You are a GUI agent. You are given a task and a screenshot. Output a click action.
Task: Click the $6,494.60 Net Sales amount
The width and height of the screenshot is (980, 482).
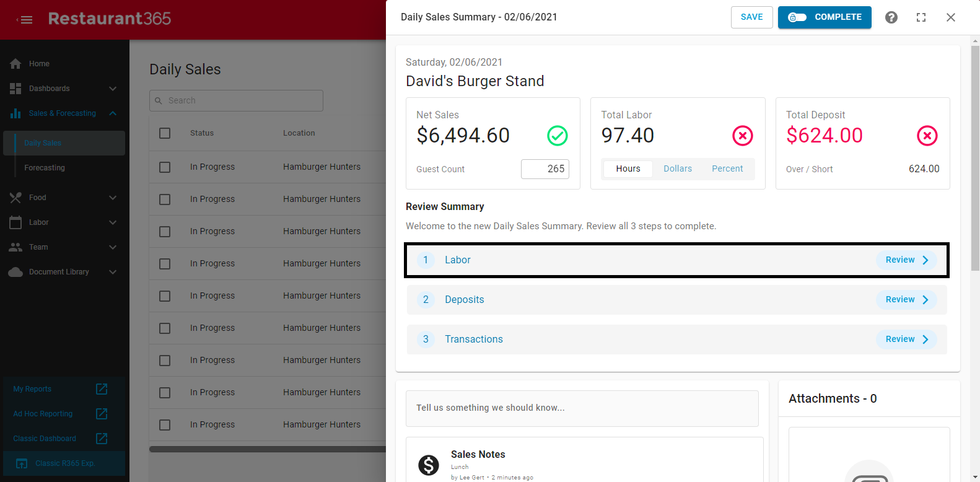[x=463, y=136]
